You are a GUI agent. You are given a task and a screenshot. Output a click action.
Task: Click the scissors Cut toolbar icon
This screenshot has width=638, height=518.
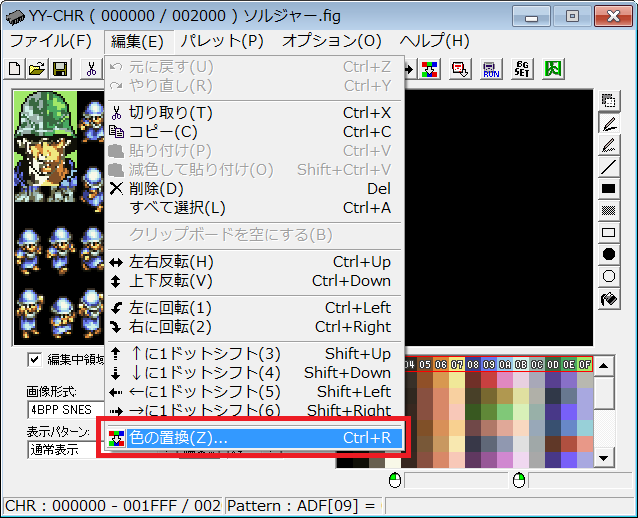pos(92,69)
